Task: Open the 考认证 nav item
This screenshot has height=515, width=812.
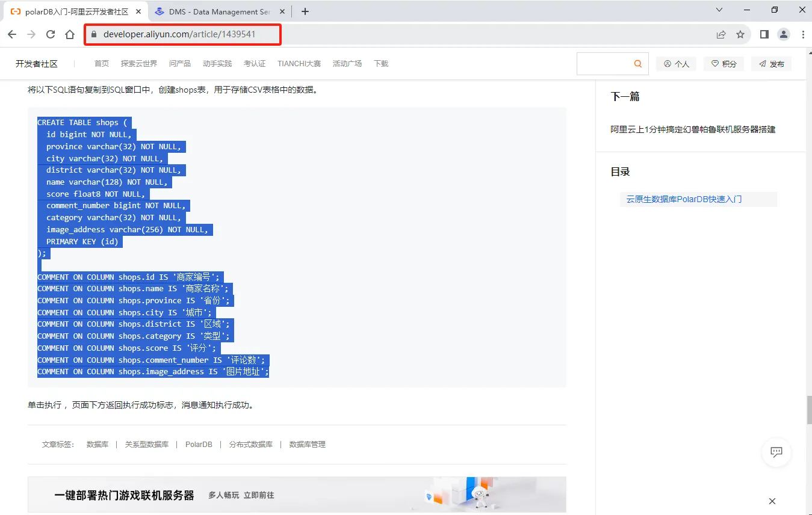Action: point(255,64)
